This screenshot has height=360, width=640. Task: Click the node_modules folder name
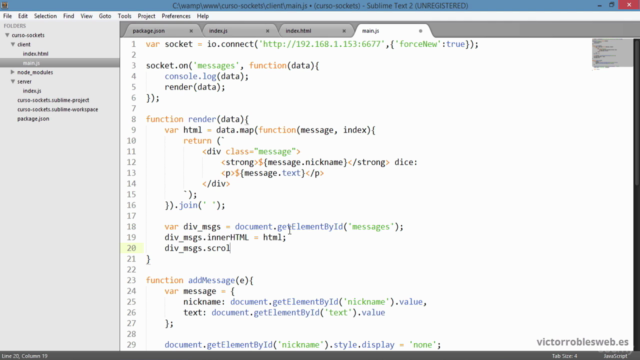[x=35, y=72]
